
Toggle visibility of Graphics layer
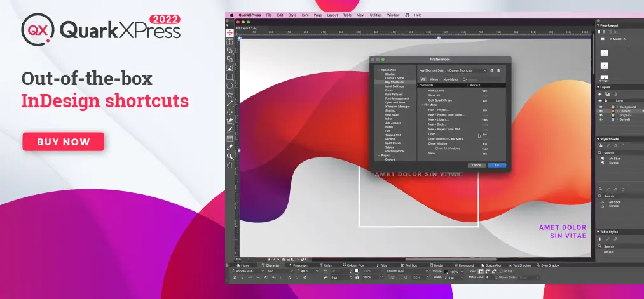click(601, 116)
